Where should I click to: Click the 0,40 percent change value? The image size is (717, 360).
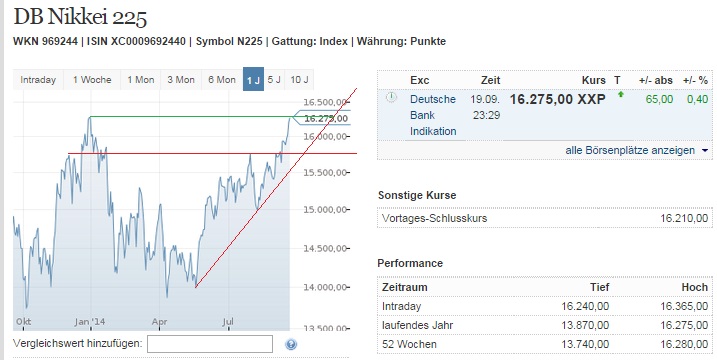coord(697,99)
